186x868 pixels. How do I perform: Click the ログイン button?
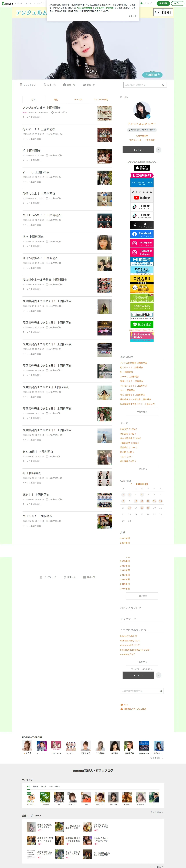pyautogui.click(x=178, y=3)
